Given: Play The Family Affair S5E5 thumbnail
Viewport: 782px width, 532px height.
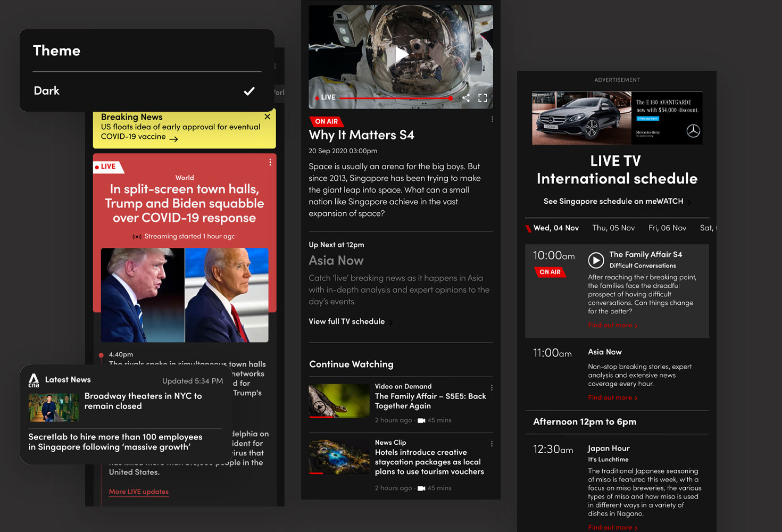Looking at the screenshot, I should 339,401.
